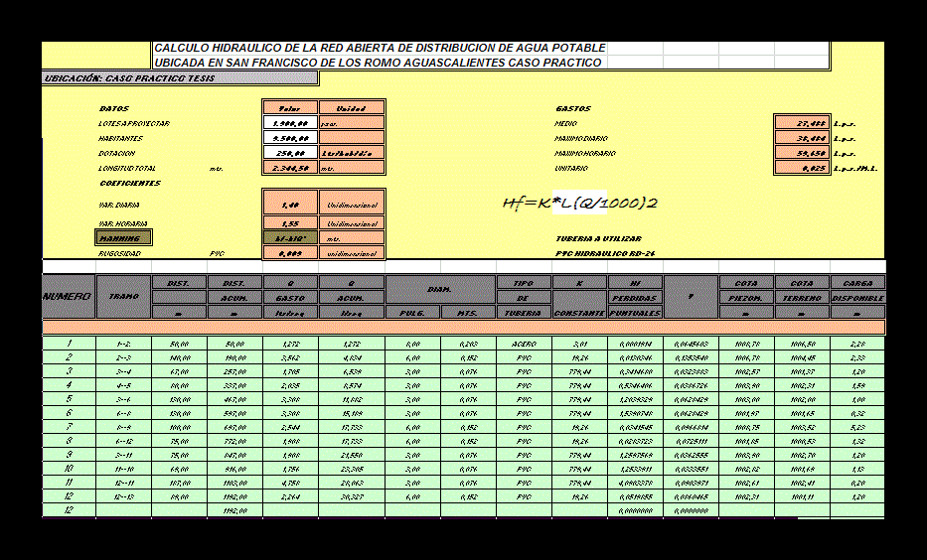Select the 'Valor' column header in Datos
927x560 pixels.
click(x=290, y=107)
